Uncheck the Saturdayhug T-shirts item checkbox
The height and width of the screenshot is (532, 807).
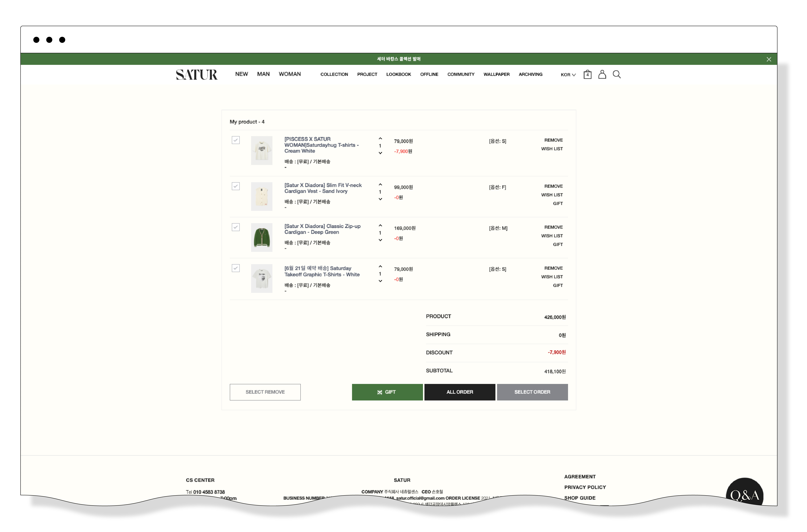pos(236,140)
